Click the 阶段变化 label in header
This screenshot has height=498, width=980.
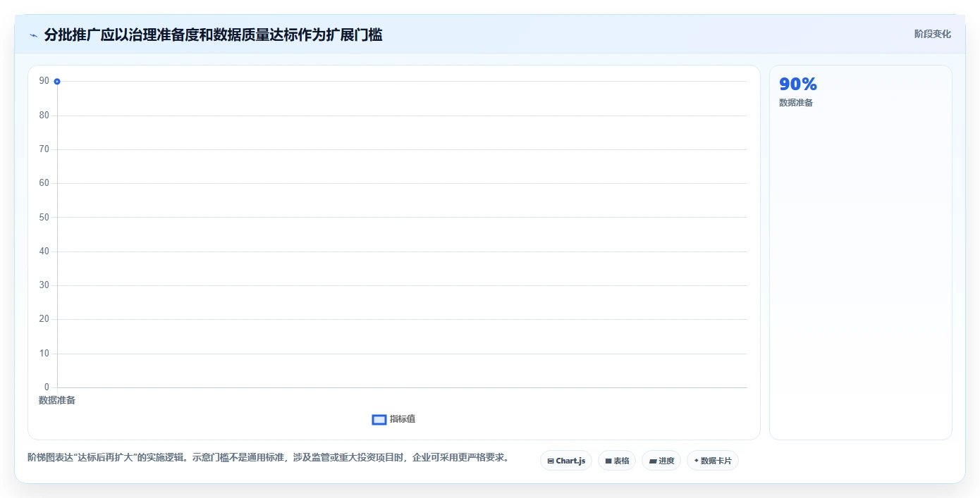[933, 34]
